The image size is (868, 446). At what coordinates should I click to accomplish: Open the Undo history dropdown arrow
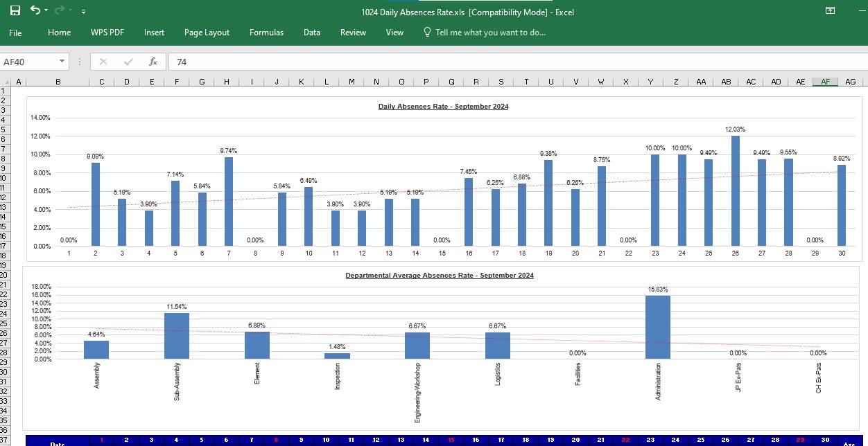[46, 11]
